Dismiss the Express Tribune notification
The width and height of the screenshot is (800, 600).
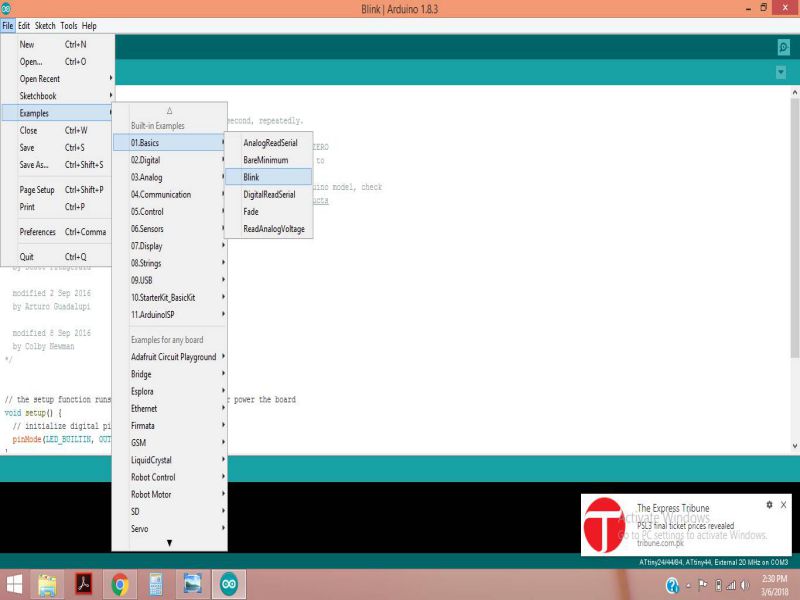784,505
